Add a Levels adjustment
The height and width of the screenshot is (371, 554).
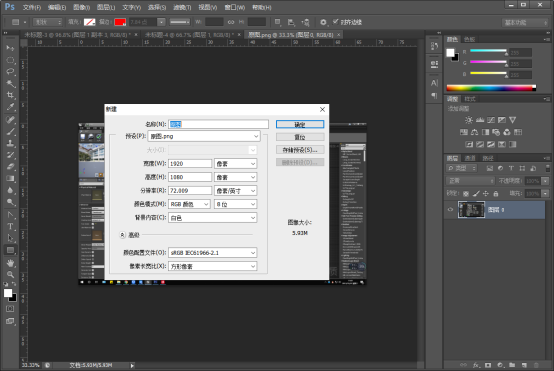click(x=480, y=120)
